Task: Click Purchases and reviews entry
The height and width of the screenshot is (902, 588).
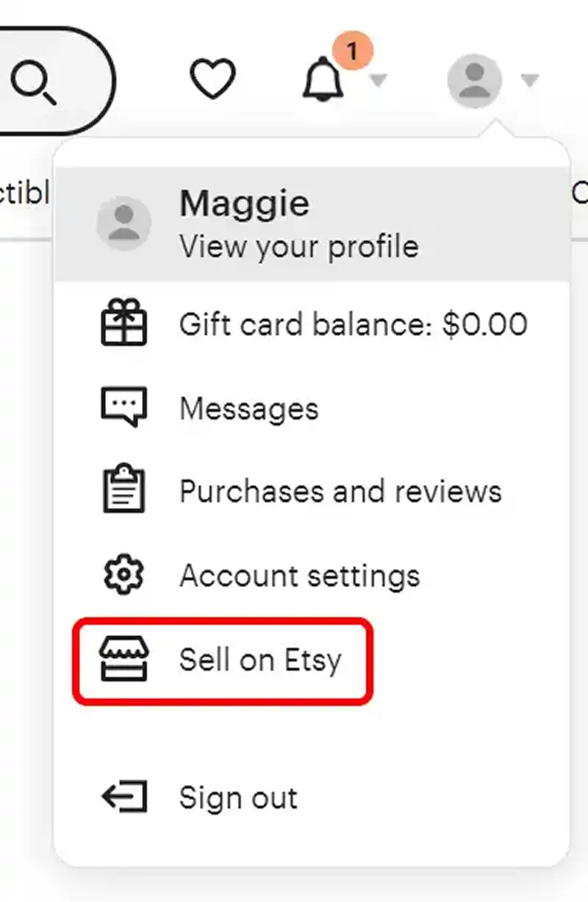Action: (x=340, y=490)
